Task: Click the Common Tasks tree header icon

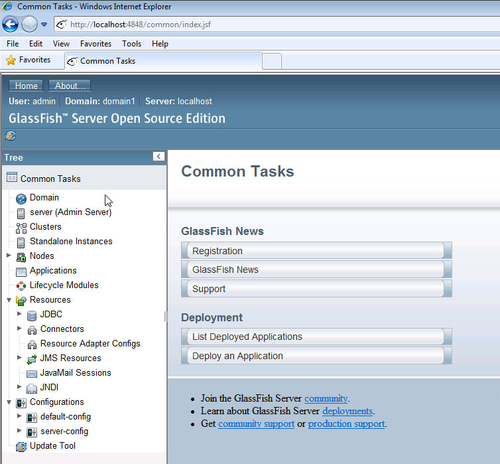Action: point(12,177)
